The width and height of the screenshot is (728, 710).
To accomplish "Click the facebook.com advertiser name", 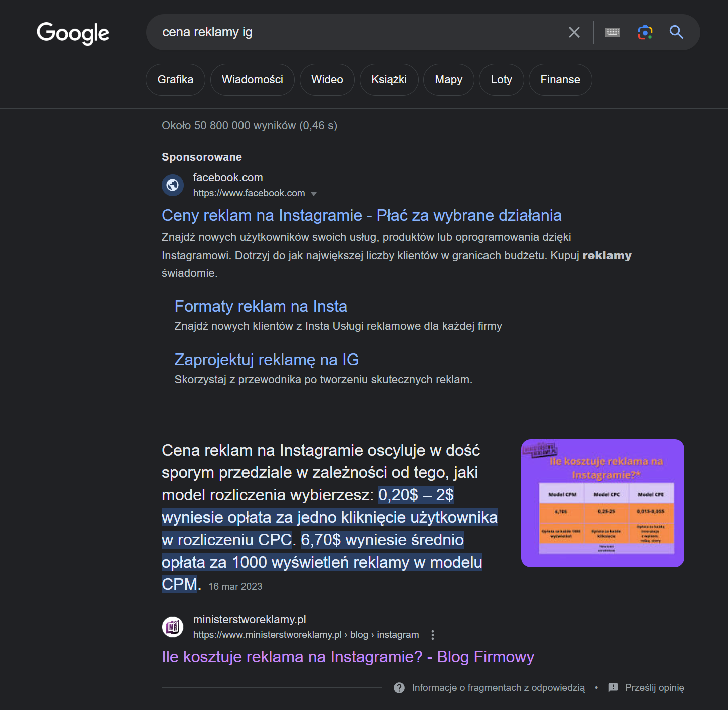I will tap(228, 178).
